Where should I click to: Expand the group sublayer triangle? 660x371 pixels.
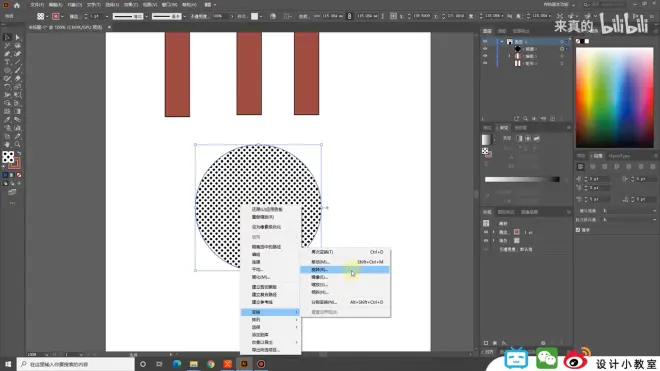[x=509, y=56]
